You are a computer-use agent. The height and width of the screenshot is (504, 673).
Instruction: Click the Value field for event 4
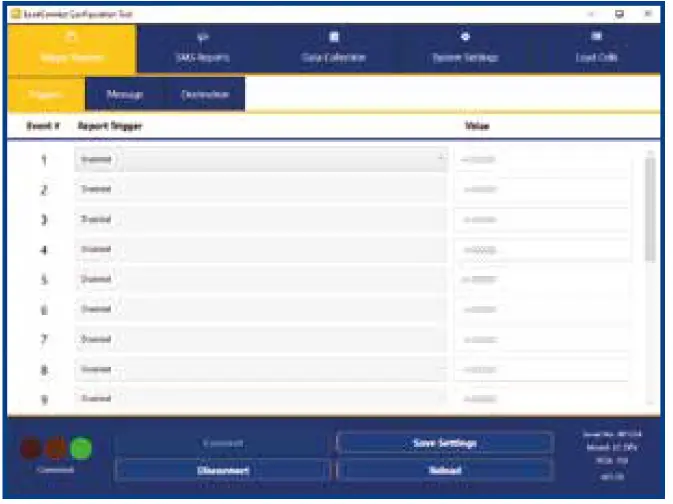click(x=543, y=249)
